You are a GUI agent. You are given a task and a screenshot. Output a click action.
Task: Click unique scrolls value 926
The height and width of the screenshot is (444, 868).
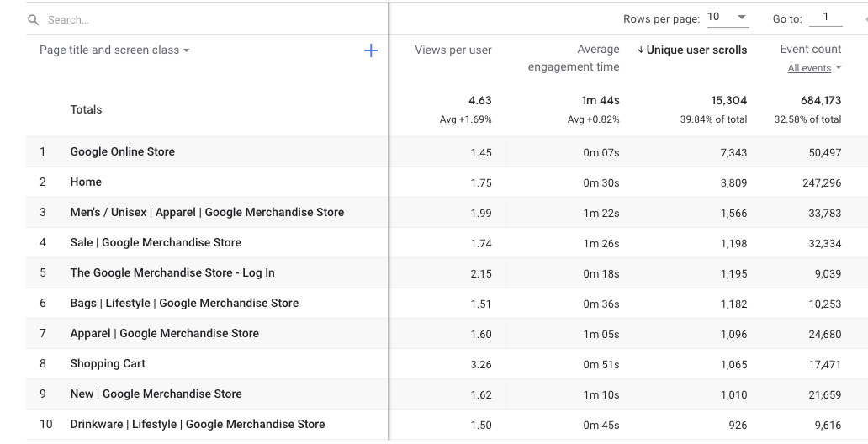tap(738, 425)
